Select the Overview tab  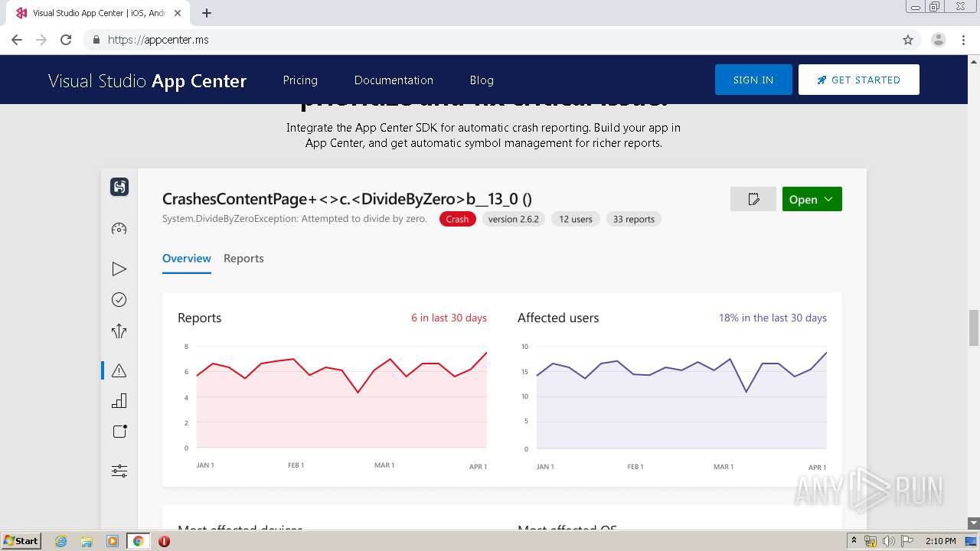click(187, 259)
